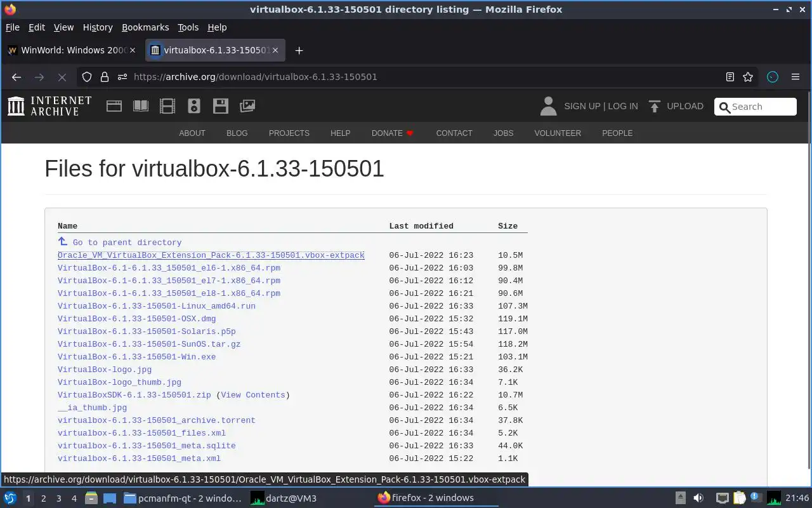
Task: Open a new tab with plus button
Action: point(299,51)
